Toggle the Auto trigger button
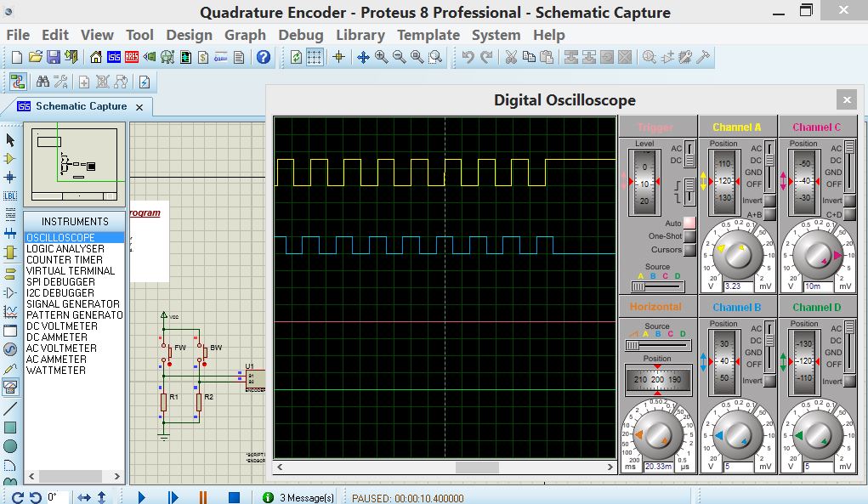The width and height of the screenshot is (868, 504). tap(689, 223)
